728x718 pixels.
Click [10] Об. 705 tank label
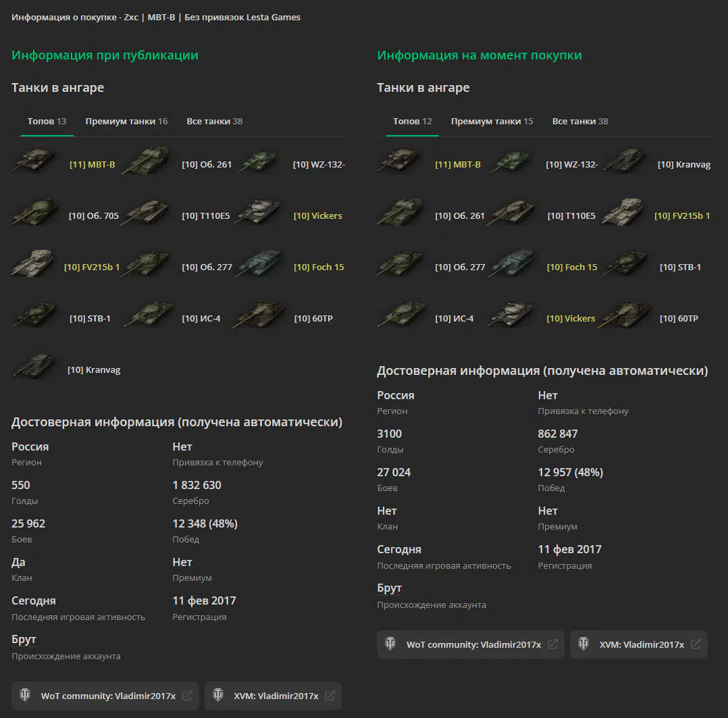[94, 216]
